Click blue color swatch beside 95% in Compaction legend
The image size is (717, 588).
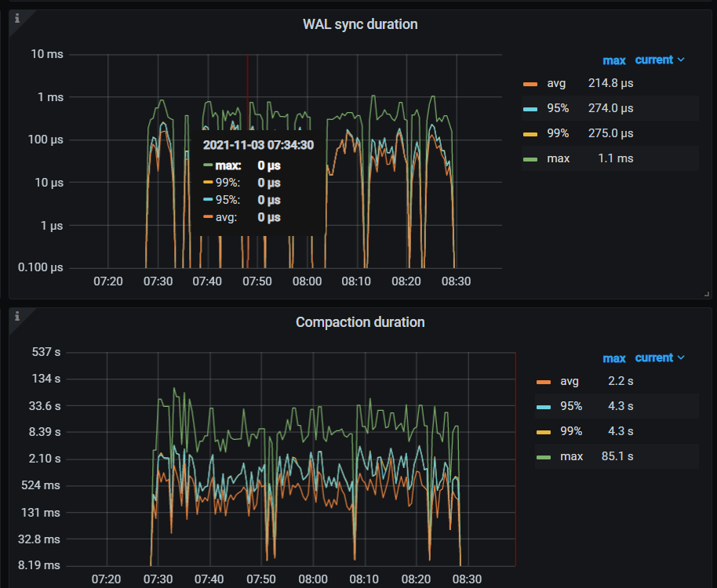[543, 407]
